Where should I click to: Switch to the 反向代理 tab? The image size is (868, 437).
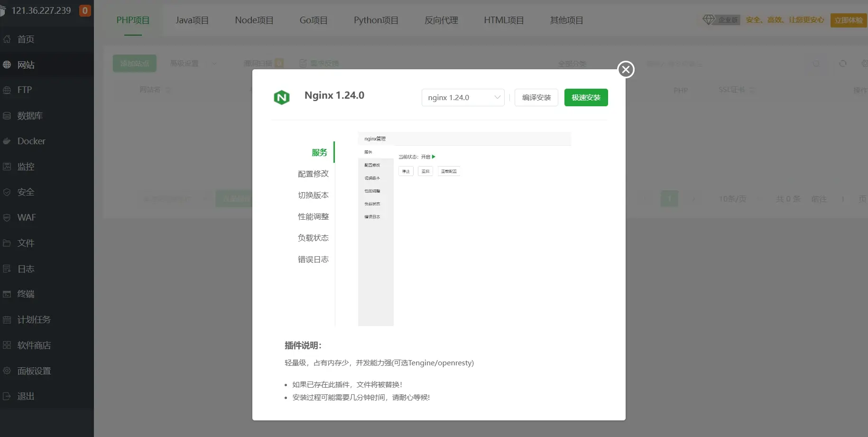point(441,20)
